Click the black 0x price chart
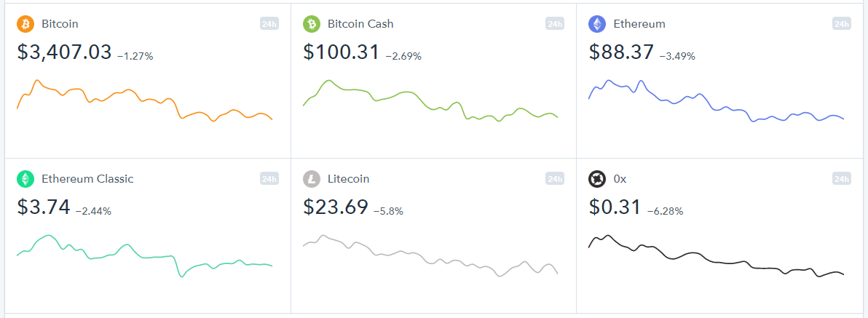The height and width of the screenshot is (318, 868). click(717, 255)
